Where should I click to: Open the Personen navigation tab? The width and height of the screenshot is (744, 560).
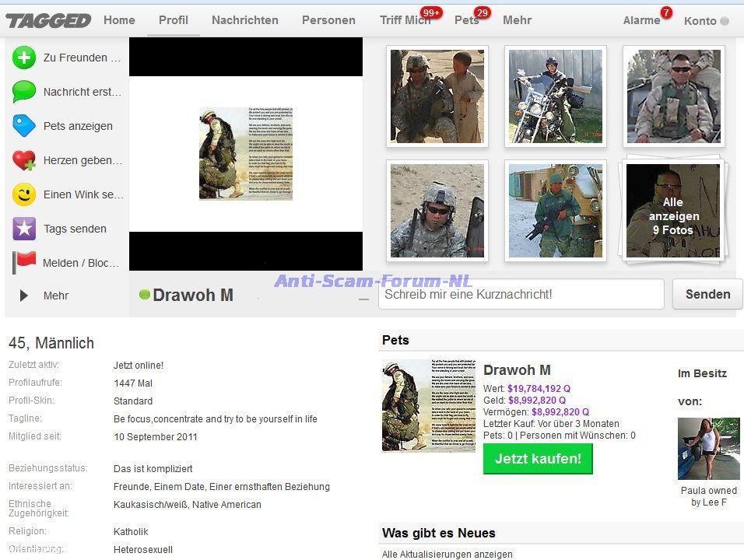pyautogui.click(x=328, y=20)
